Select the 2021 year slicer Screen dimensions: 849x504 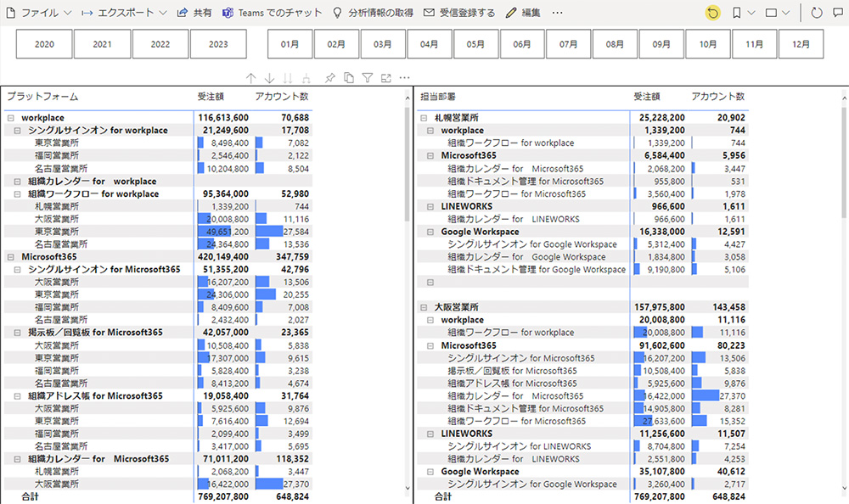(103, 44)
